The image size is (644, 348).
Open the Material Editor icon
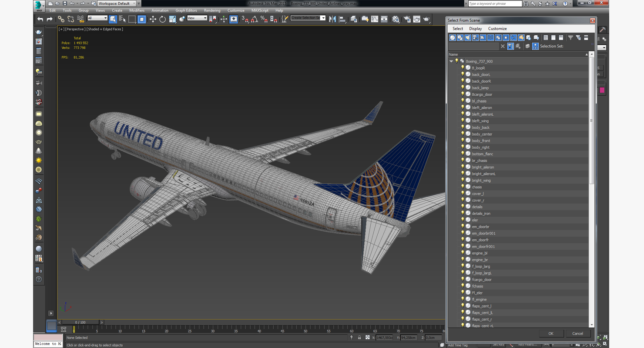click(396, 19)
